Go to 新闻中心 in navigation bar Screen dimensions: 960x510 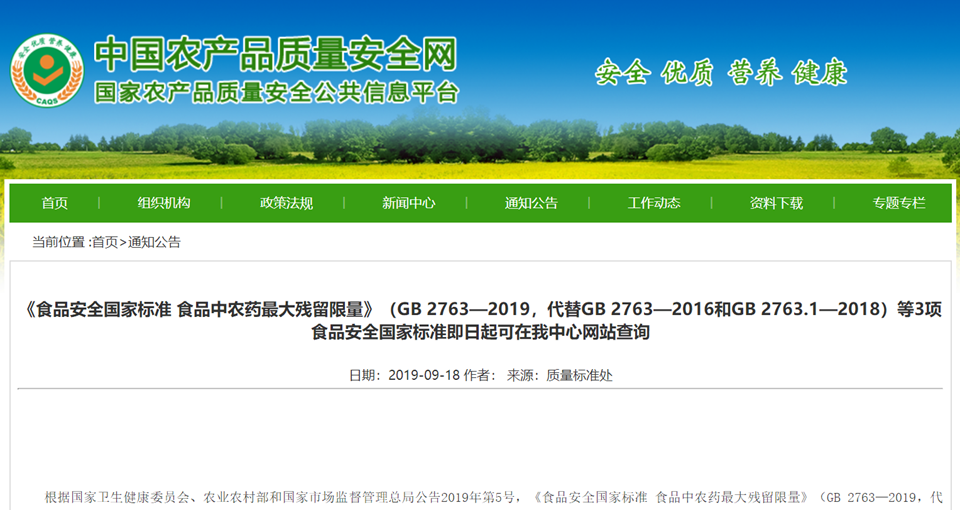point(408,203)
